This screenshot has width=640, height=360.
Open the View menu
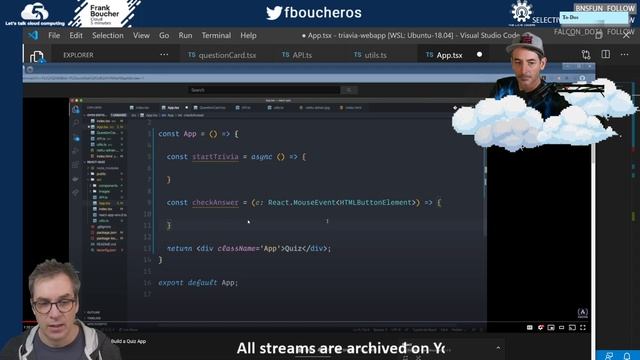(141, 36)
